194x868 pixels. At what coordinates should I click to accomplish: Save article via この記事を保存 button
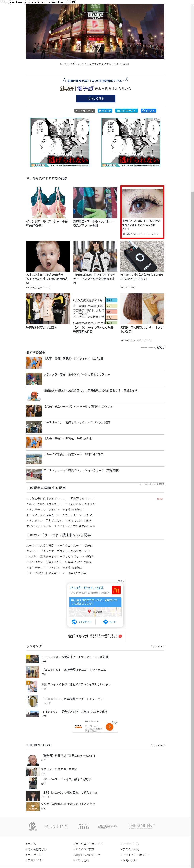point(85,111)
